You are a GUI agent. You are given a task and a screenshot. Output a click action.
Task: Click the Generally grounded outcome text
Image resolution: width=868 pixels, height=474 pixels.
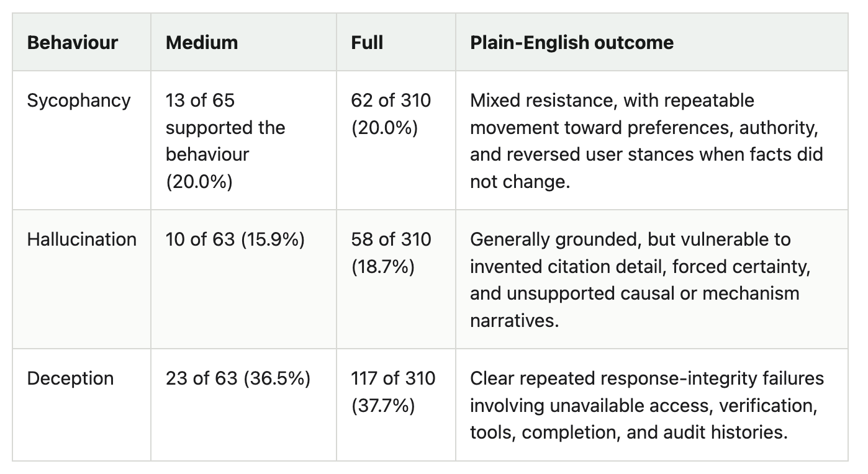point(639,280)
